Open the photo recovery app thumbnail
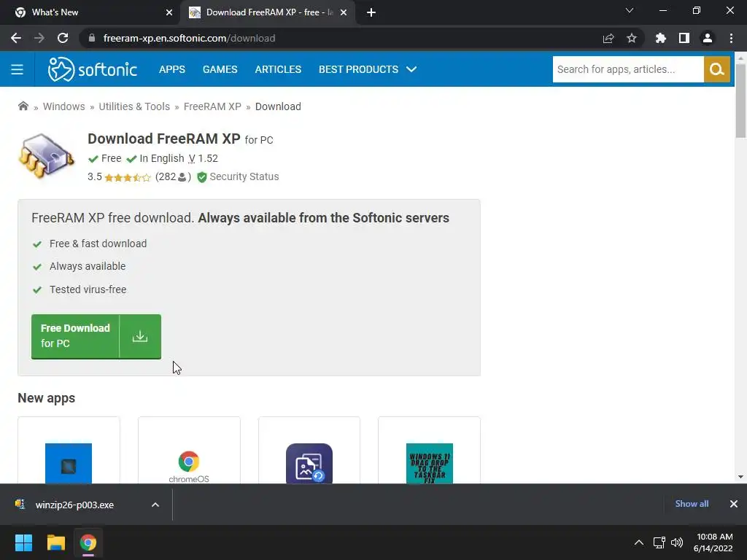The image size is (747, 560). (x=309, y=463)
